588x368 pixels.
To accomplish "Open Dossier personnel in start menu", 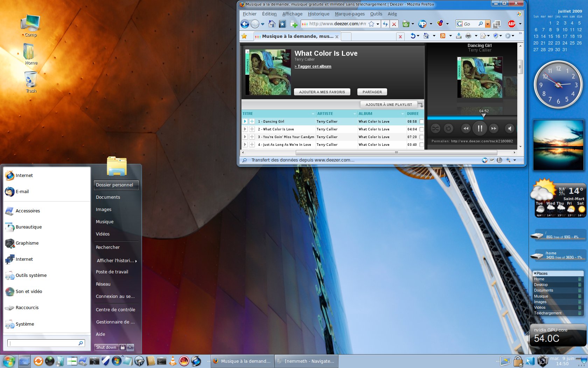I will (x=116, y=185).
